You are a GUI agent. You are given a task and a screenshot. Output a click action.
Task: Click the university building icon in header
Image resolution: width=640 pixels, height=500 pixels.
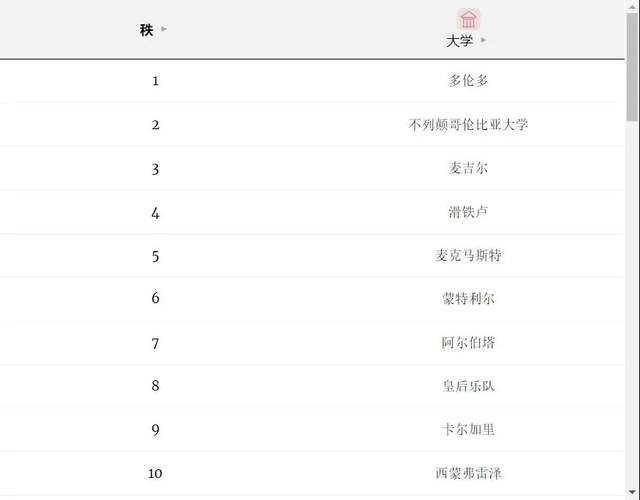tap(468, 19)
